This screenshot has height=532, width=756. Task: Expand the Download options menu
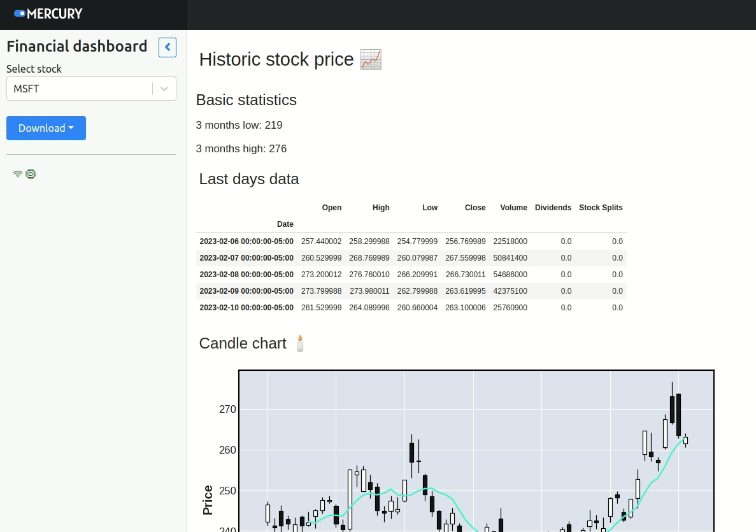point(46,128)
